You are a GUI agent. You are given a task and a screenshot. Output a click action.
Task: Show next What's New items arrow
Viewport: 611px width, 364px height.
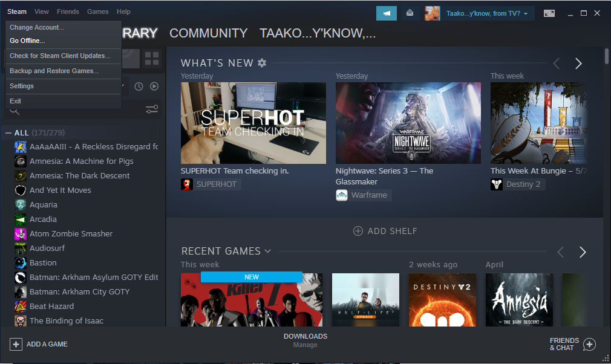[x=578, y=63]
